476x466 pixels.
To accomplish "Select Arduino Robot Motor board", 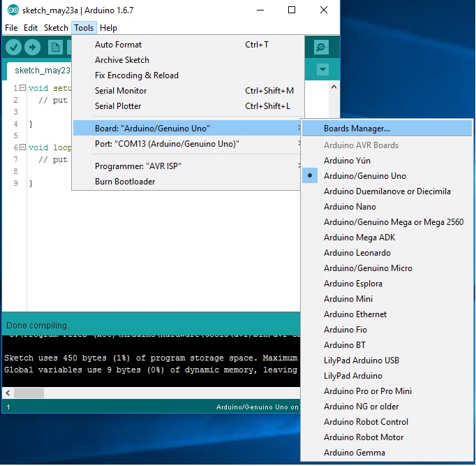I will point(387,437).
